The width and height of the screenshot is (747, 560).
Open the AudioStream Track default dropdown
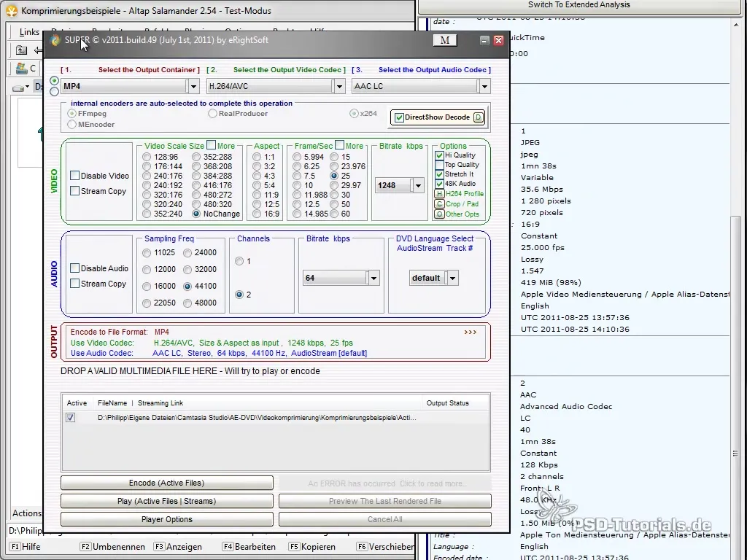point(452,278)
